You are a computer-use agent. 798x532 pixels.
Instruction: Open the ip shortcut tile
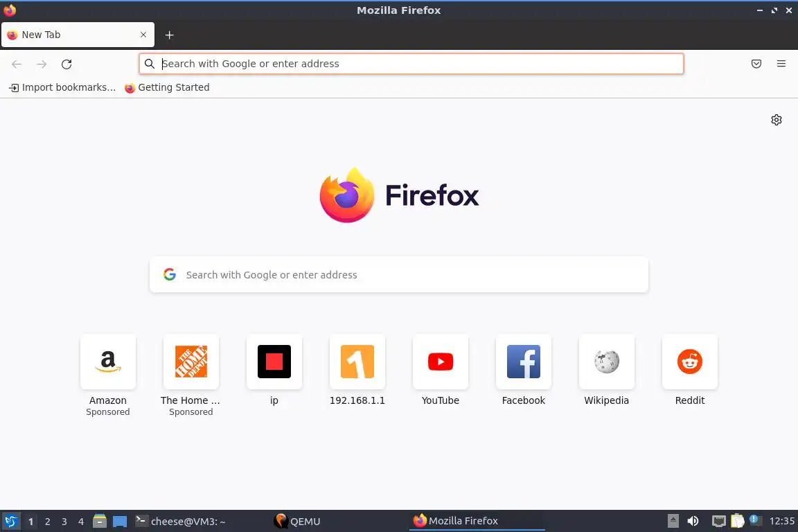pyautogui.click(x=274, y=362)
